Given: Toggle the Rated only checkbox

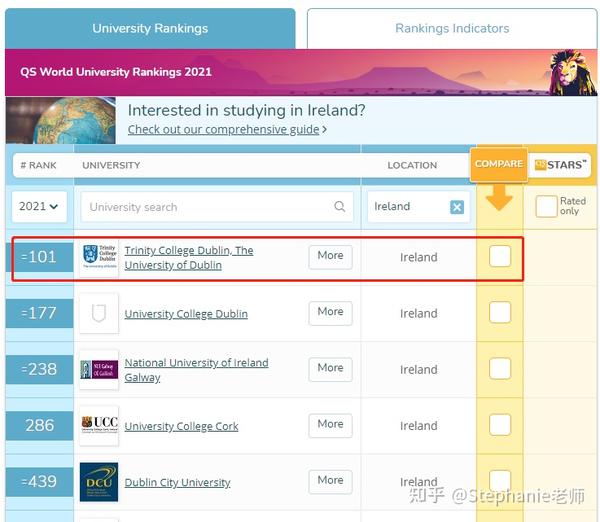Looking at the screenshot, I should 546,206.
